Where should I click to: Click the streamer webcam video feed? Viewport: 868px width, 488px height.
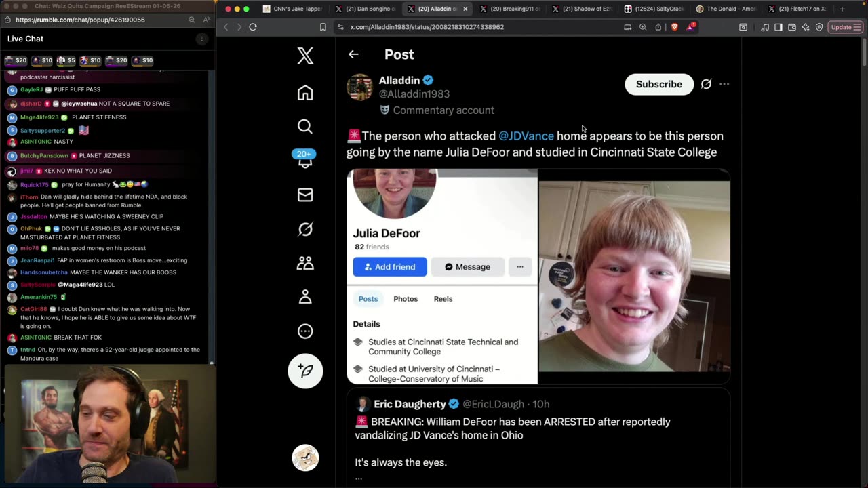107,425
